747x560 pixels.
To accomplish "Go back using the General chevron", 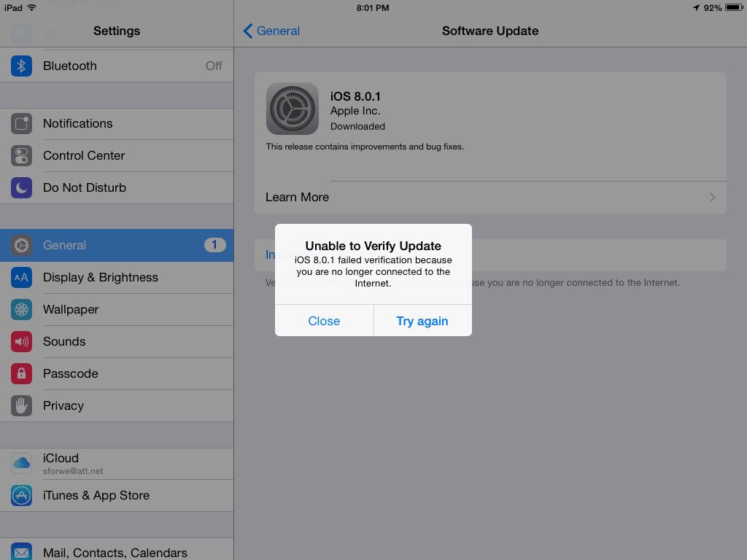I will click(x=248, y=31).
